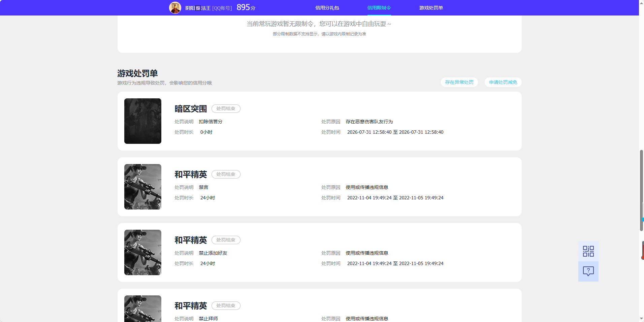Click the 和平精英 cover for 禁止添加好友 penalty
The image size is (644, 322).
click(x=143, y=252)
